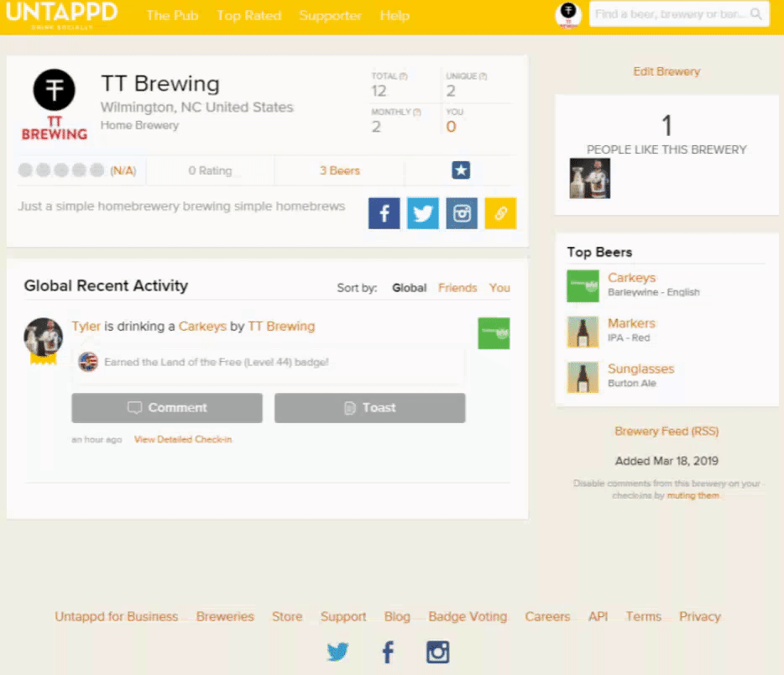Screen dimensions: 784x675
Task: Click the 0 Rating count
Action: (x=210, y=170)
